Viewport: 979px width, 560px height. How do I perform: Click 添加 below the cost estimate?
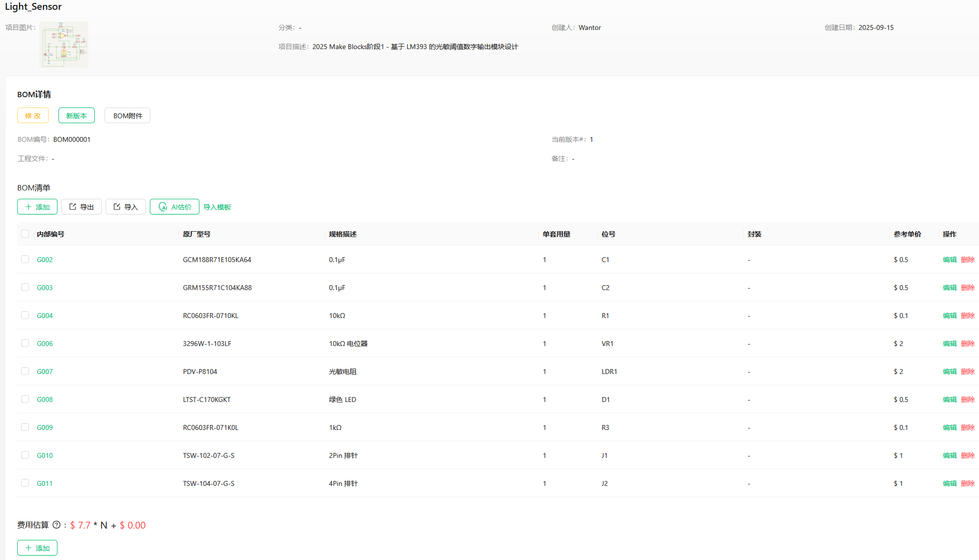37,548
